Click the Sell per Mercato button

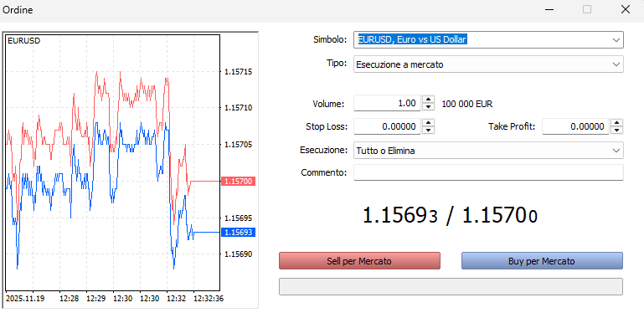(359, 261)
